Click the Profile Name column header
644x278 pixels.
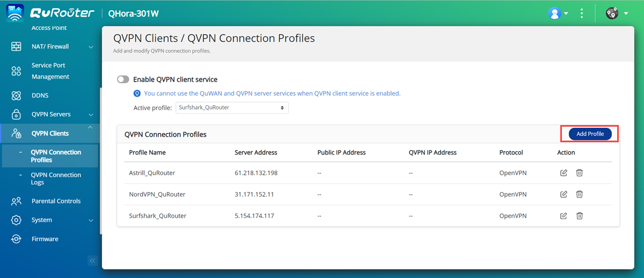coord(147,152)
